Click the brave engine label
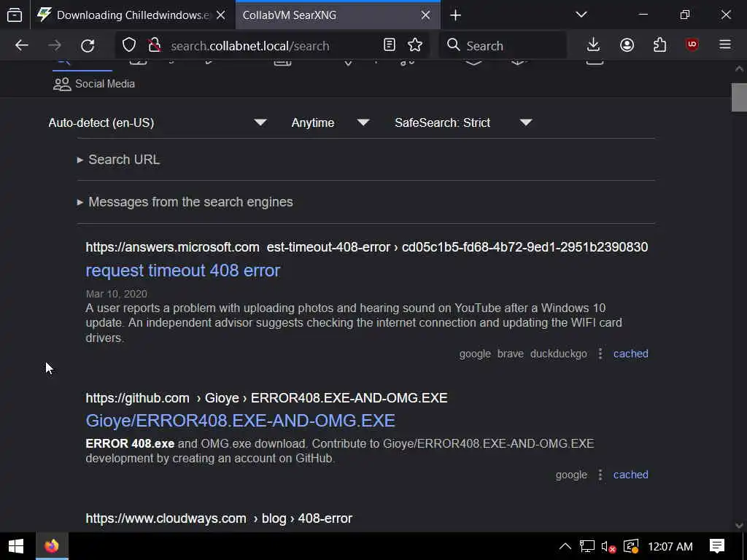 pos(510,354)
